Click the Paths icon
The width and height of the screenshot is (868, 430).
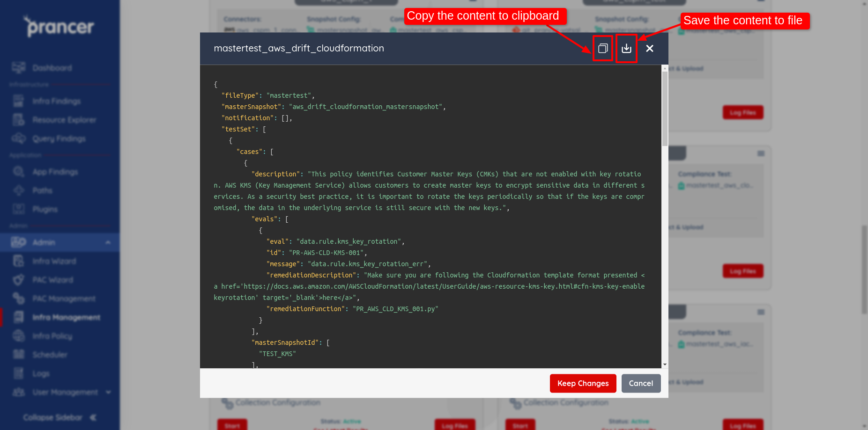pyautogui.click(x=19, y=190)
